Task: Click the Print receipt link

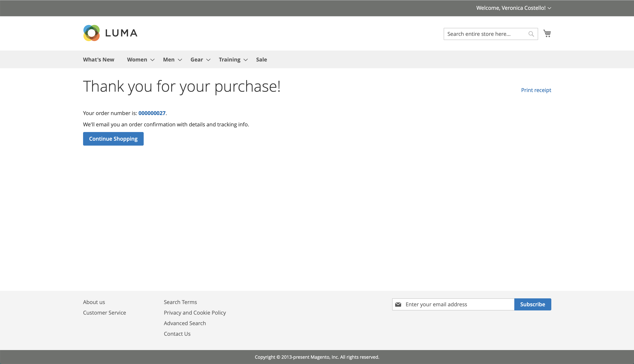Action: 536,90
